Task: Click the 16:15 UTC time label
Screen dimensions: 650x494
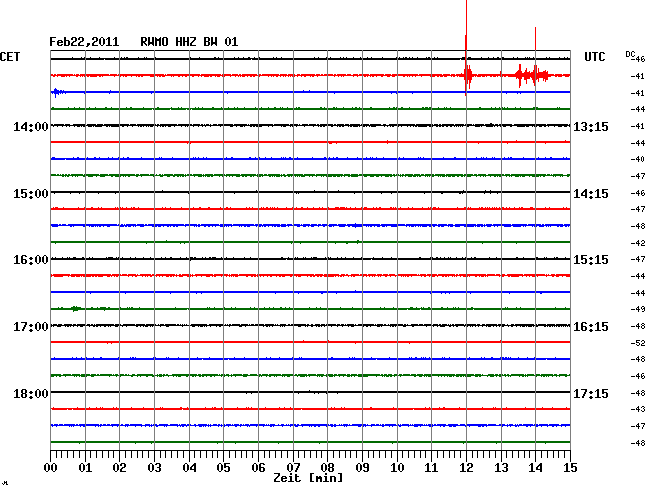Action: click(x=591, y=327)
